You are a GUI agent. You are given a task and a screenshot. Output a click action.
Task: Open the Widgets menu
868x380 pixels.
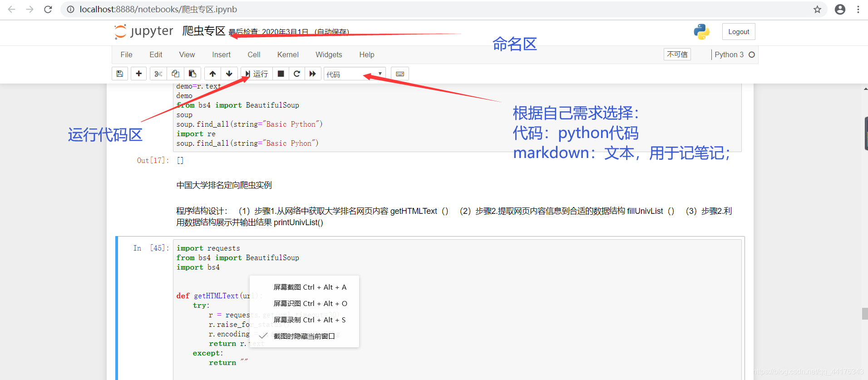coord(329,54)
